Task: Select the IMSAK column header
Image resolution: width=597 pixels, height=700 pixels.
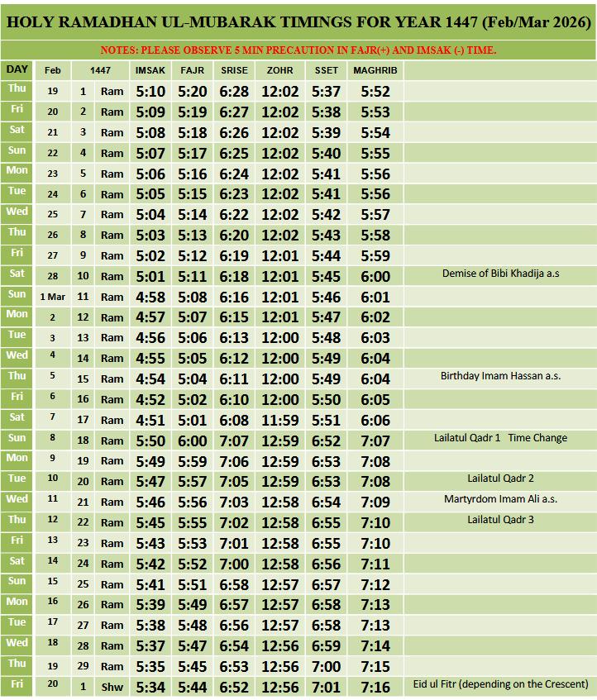Action: coord(152,70)
